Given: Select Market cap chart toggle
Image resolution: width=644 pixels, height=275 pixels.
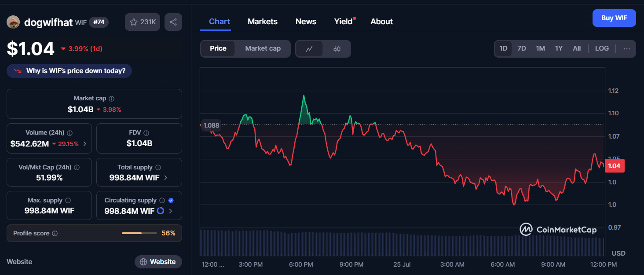Looking at the screenshot, I should 263,49.
